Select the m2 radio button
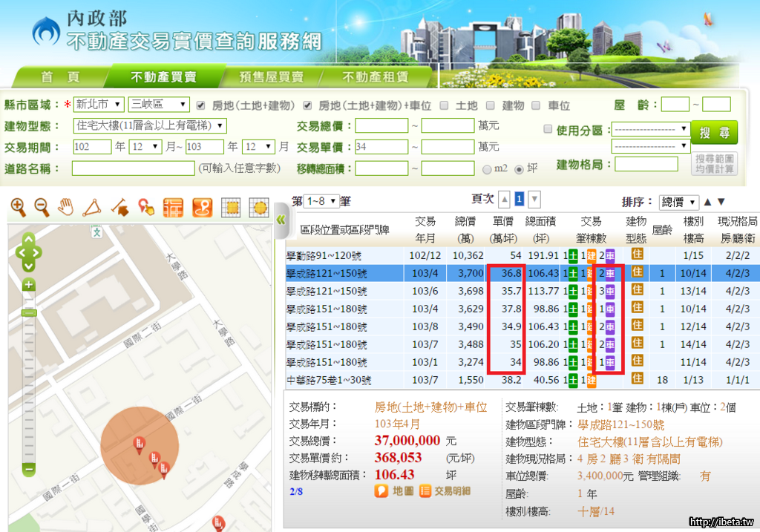The height and width of the screenshot is (532, 760). tap(487, 169)
